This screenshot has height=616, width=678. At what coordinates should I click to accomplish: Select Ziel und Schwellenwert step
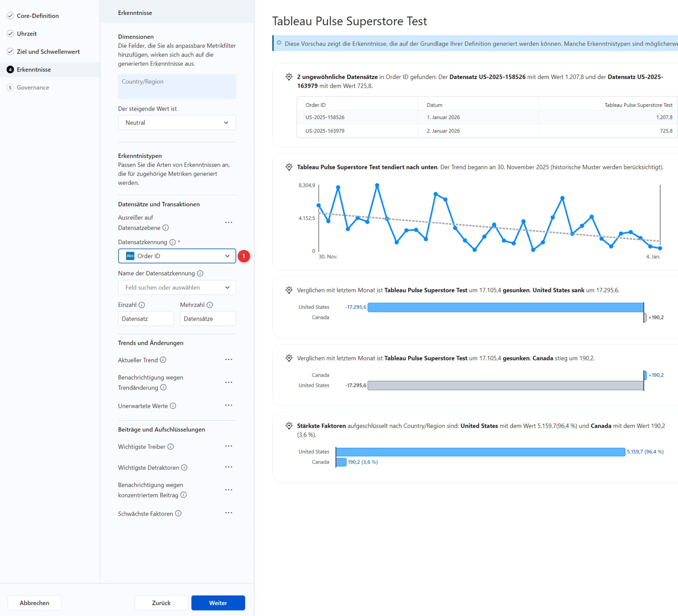48,51
